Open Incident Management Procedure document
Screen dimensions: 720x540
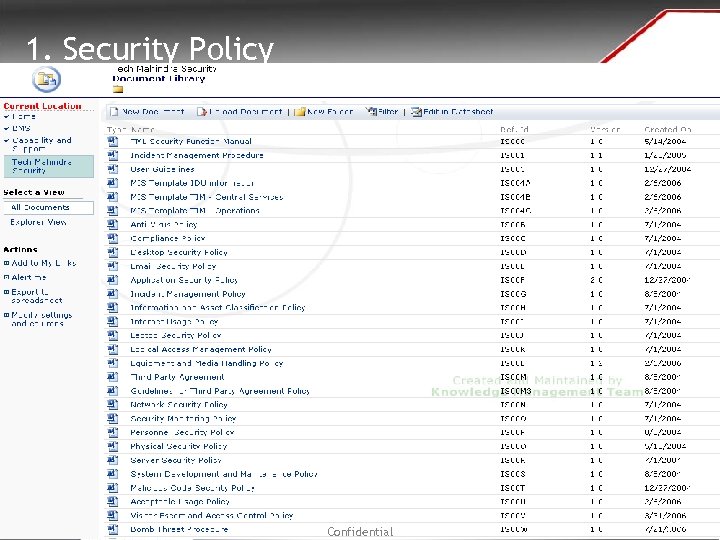(197, 155)
